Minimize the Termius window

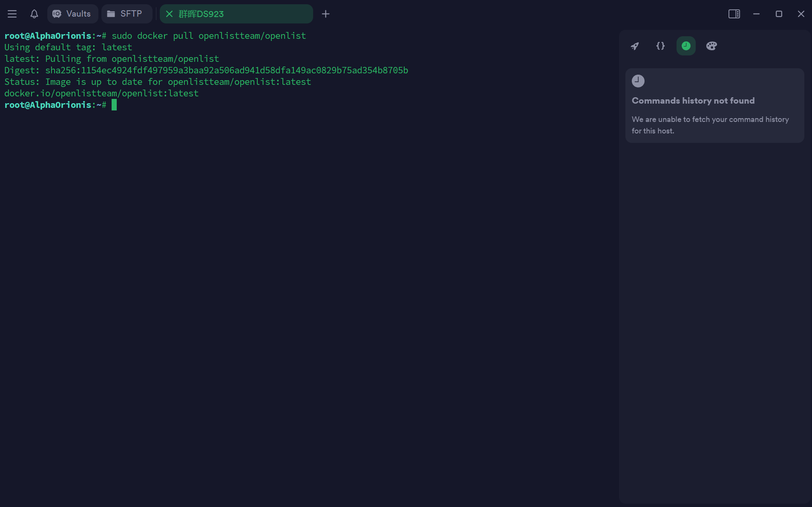pos(756,14)
